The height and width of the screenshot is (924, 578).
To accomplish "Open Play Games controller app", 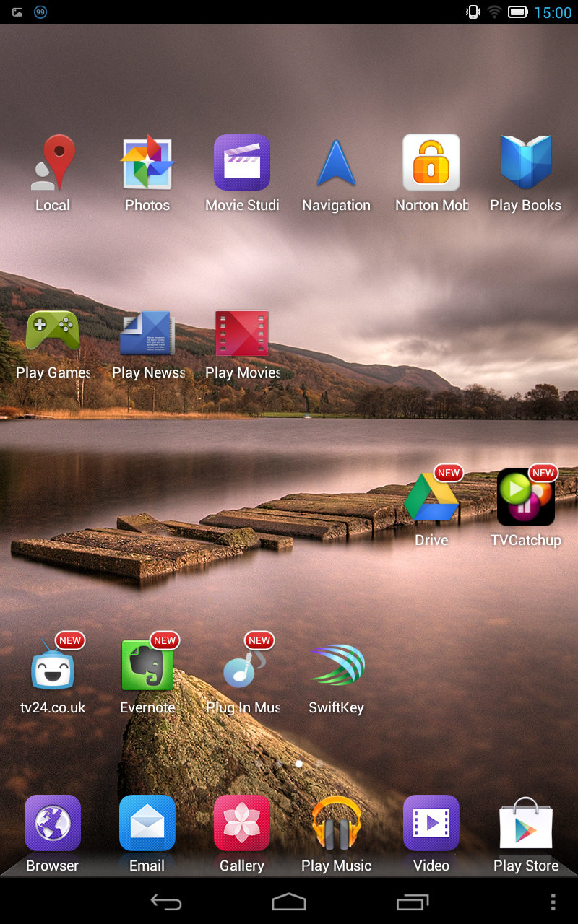I will pos(53,332).
